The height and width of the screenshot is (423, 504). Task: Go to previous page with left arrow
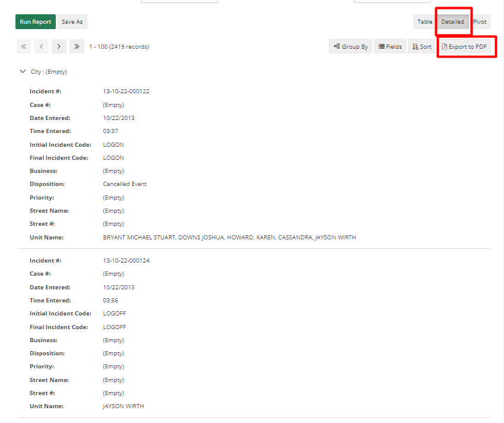coord(41,46)
